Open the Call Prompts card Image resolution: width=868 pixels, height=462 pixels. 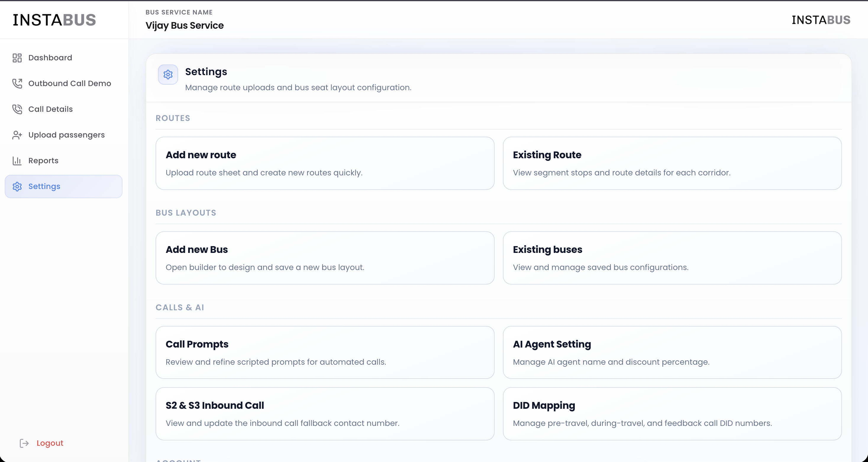coord(325,353)
